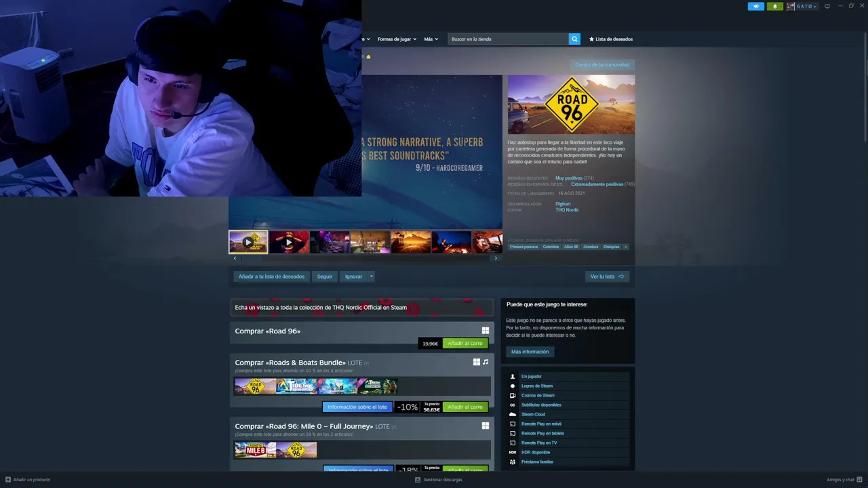Screen dimensions: 868x488
Task: Select the sixth screenshot thumbnail
Action: pyautogui.click(x=452, y=242)
